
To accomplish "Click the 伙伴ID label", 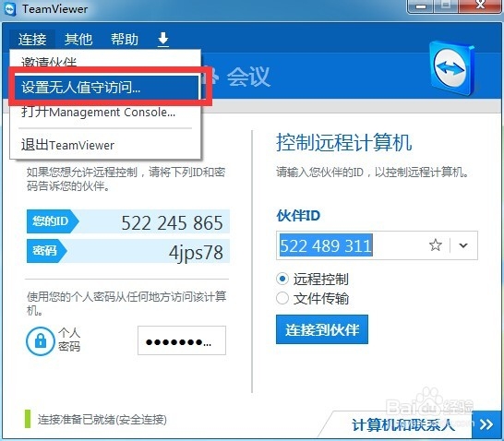I will coord(298,216).
